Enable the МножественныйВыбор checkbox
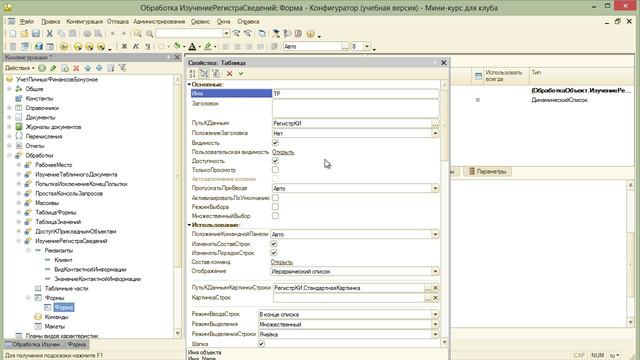Image resolution: width=640 pixels, height=360 pixels. pos(275,216)
